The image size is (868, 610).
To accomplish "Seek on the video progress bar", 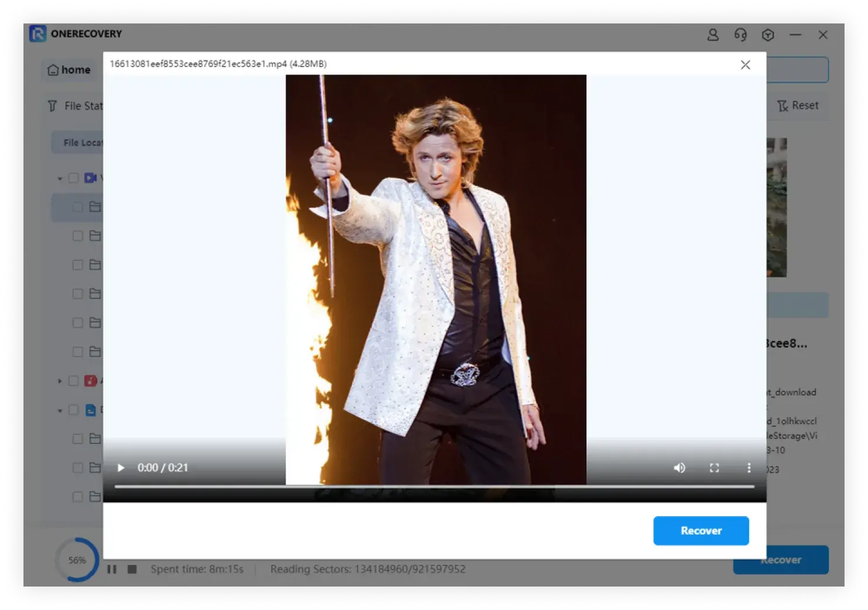I will (434, 486).
